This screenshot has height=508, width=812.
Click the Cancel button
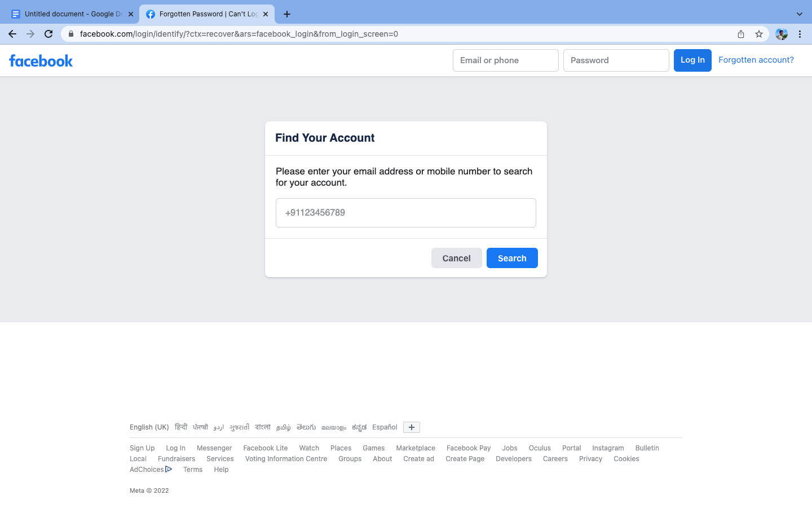[457, 258]
